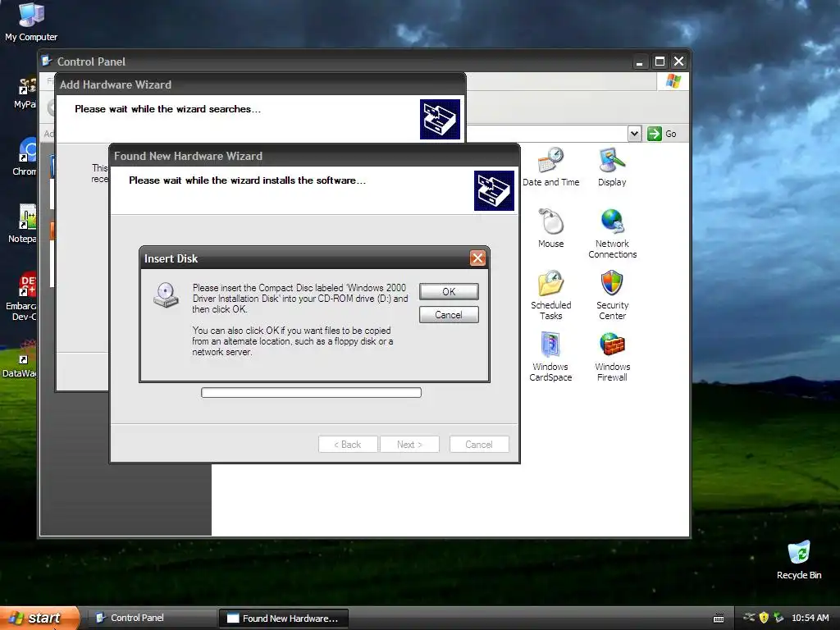Click the Go button in Control Panel
Screen dimensions: 840x630
pos(662,134)
